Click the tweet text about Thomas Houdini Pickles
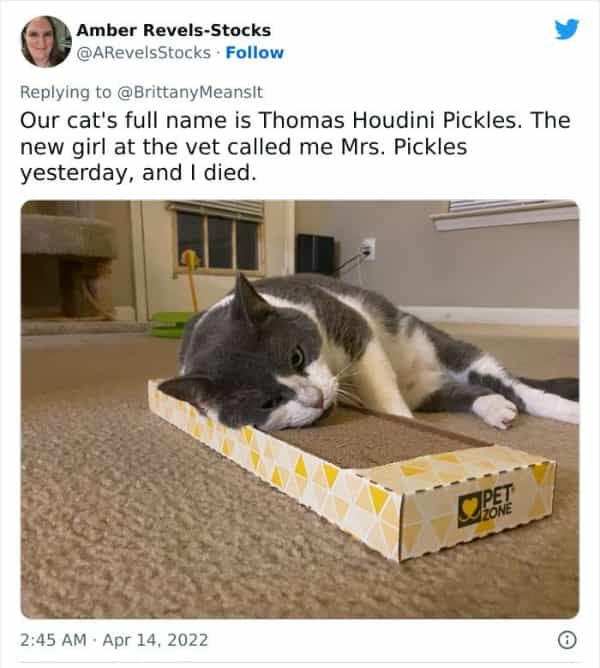The image size is (600, 668). [x=295, y=147]
